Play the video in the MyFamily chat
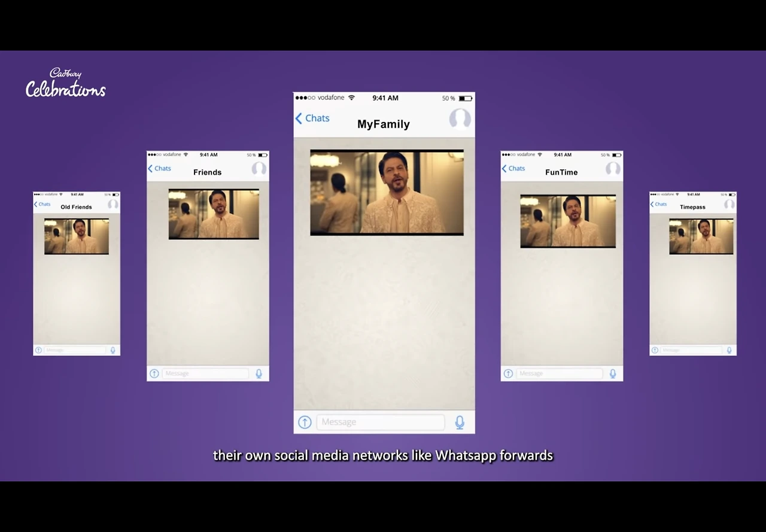 [387, 192]
